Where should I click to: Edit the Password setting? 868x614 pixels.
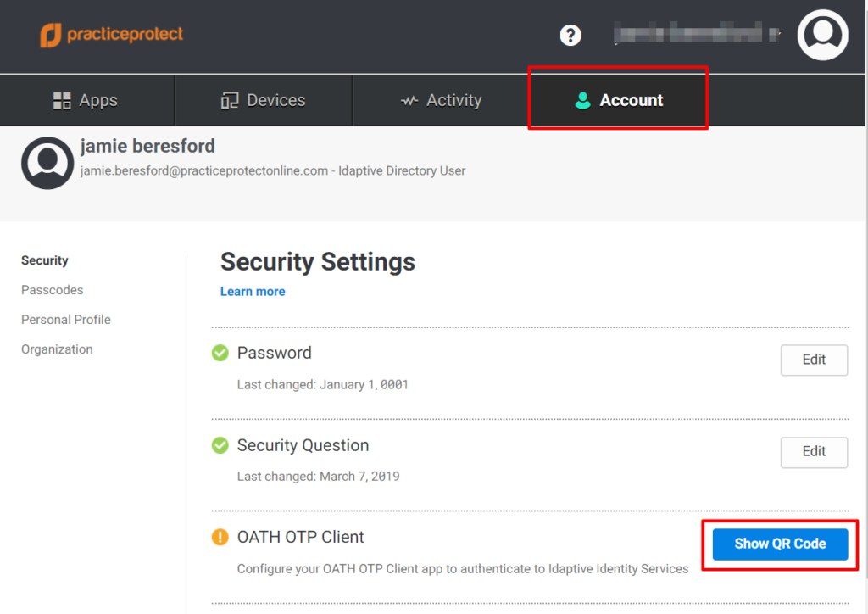(x=814, y=360)
